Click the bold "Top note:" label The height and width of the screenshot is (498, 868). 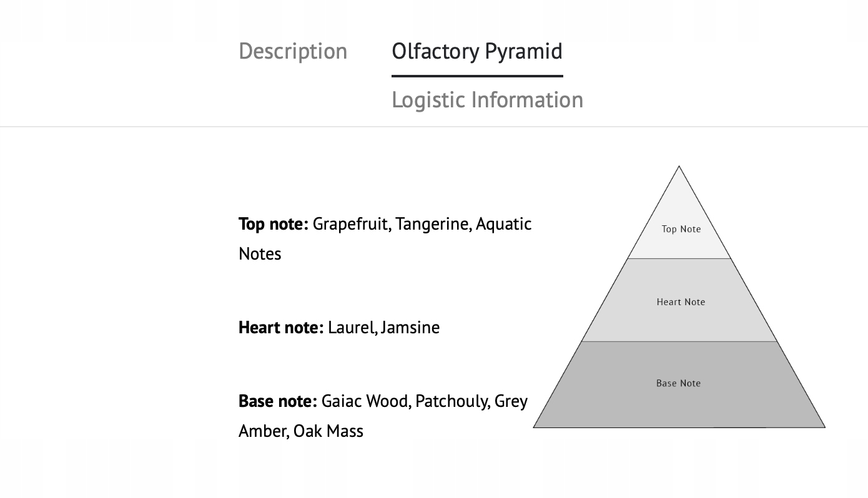point(274,224)
